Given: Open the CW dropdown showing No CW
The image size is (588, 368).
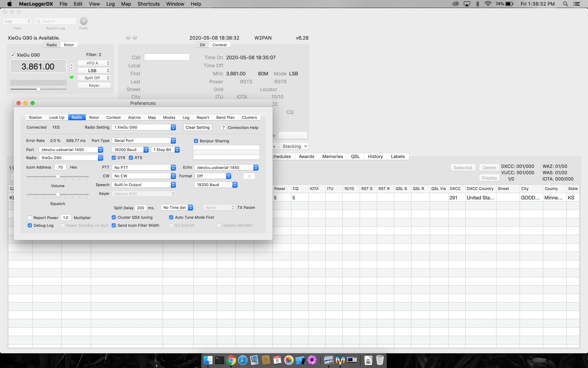Looking at the screenshot, I should (x=144, y=176).
